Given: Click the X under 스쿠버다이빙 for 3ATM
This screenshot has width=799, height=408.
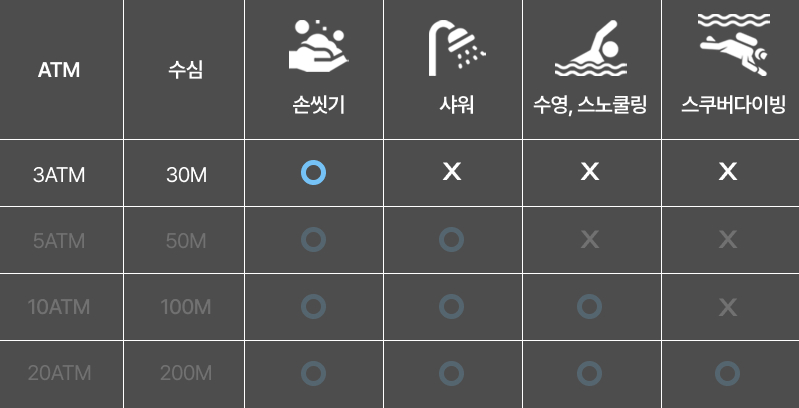Looking at the screenshot, I should coord(728,173).
